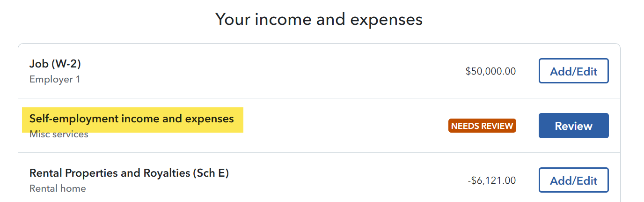Review self-employment income and expenses
The width and height of the screenshot is (644, 202).
point(573,126)
